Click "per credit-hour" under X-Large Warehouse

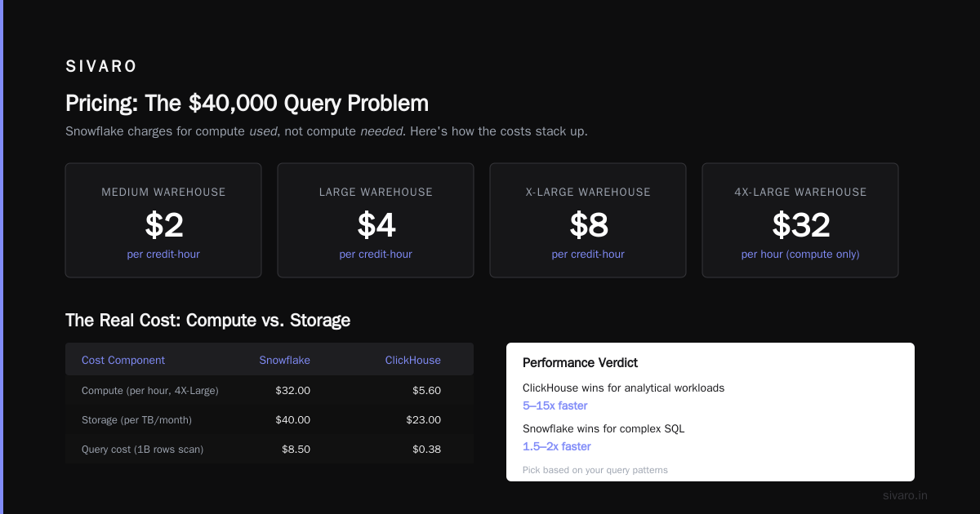point(588,254)
